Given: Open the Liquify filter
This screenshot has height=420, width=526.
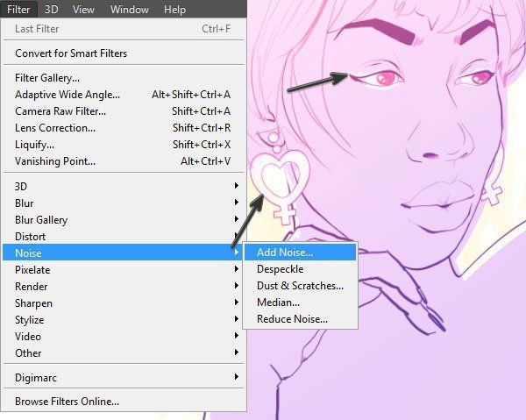Looking at the screenshot, I should [x=123, y=145].
